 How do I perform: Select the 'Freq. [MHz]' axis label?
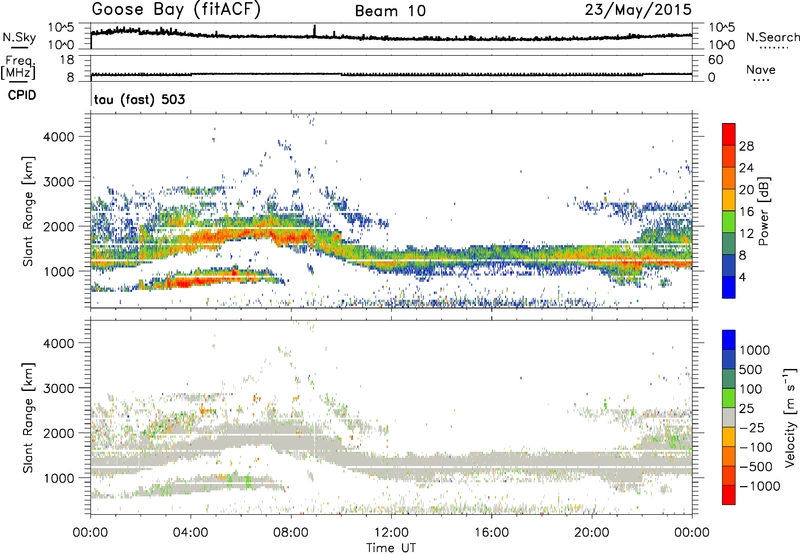coord(18,68)
